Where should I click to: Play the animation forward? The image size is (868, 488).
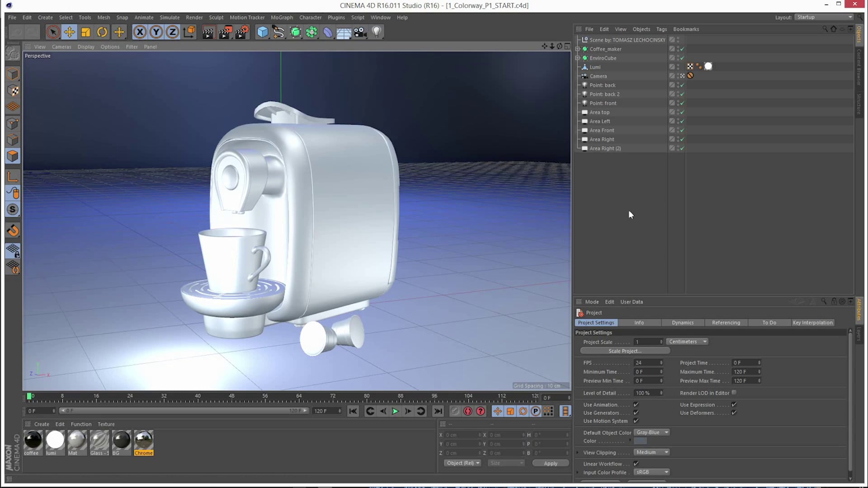395,411
